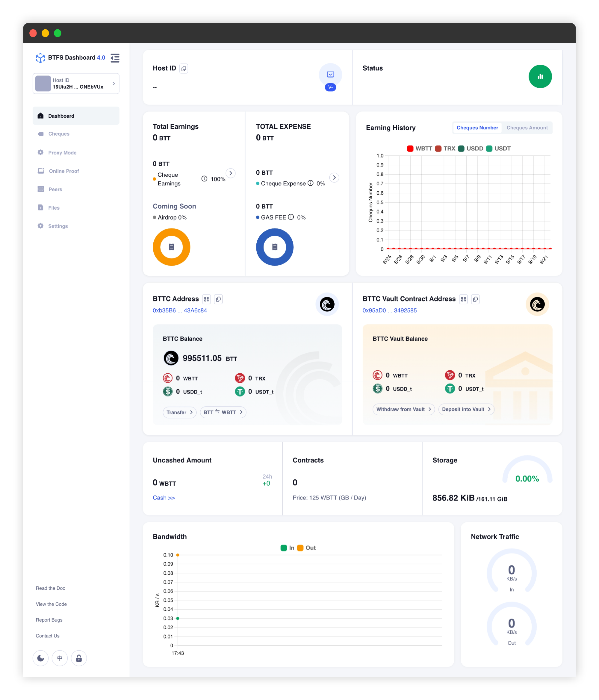The height and width of the screenshot is (700, 599).
Task: Expand the Host ID selector chevron
Action: click(114, 84)
